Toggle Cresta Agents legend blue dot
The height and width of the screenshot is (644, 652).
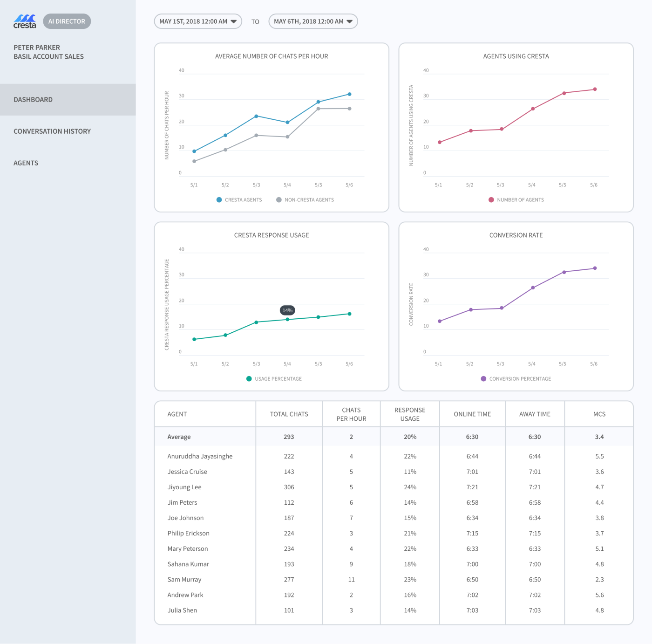tap(219, 200)
